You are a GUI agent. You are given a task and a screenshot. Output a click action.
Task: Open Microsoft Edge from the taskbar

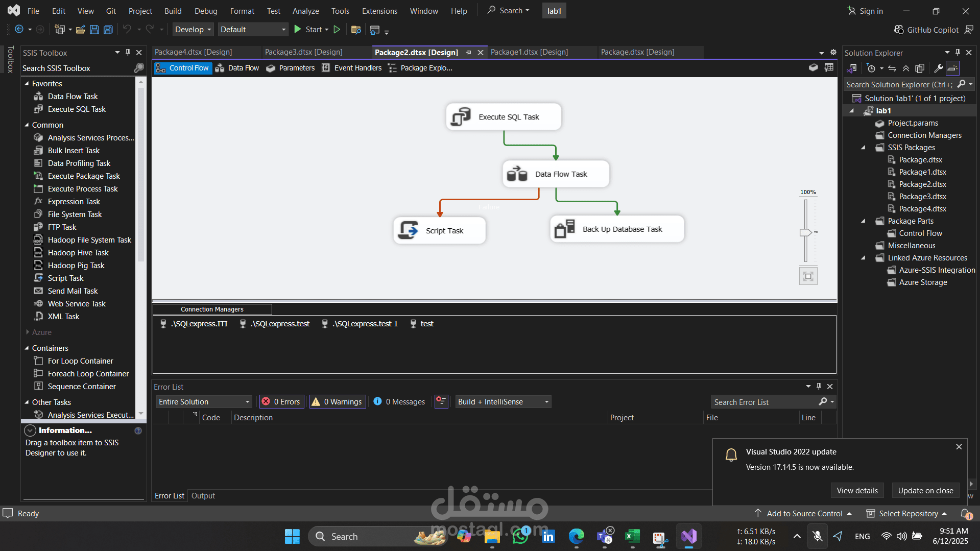pos(576,536)
